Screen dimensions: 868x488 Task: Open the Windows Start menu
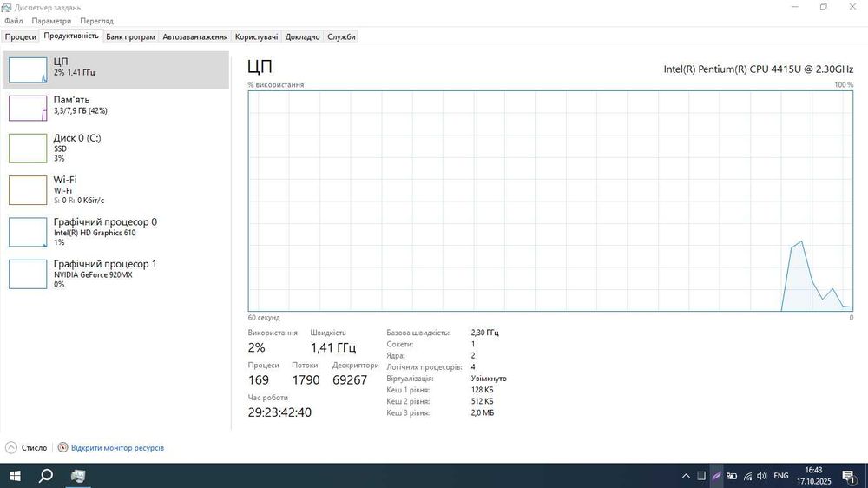click(x=15, y=476)
